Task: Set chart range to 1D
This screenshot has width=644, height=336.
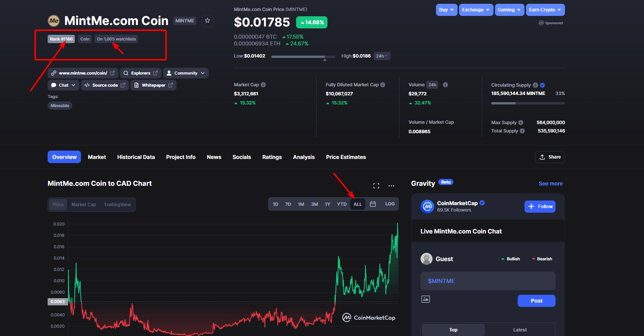Action: pyautogui.click(x=276, y=204)
